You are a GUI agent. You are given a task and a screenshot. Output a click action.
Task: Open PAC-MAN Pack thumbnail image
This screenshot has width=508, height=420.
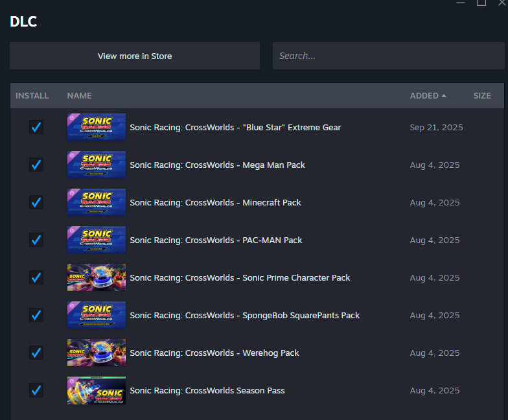pyautogui.click(x=97, y=240)
